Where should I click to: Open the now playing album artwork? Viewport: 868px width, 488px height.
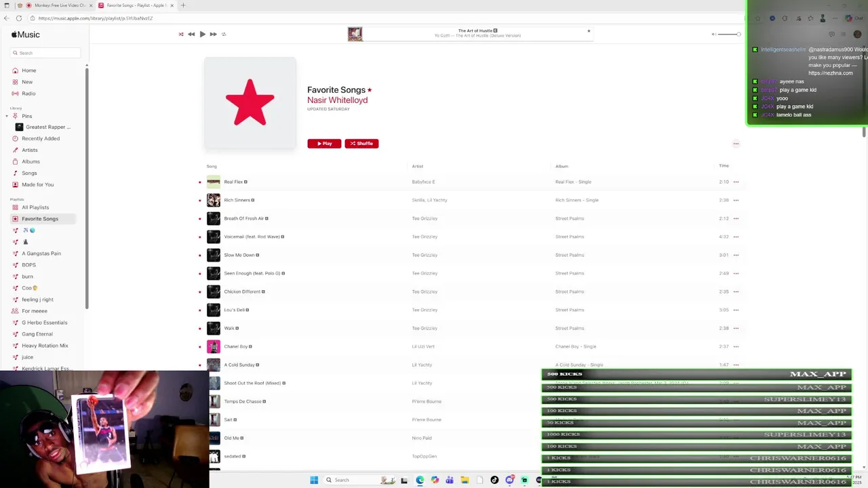click(x=355, y=34)
